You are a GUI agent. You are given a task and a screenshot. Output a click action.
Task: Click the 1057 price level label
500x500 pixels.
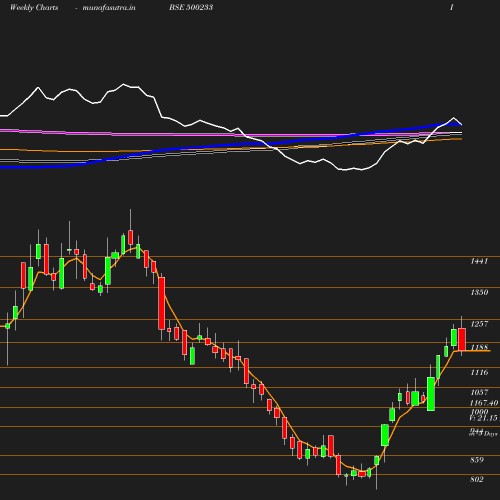click(x=479, y=392)
